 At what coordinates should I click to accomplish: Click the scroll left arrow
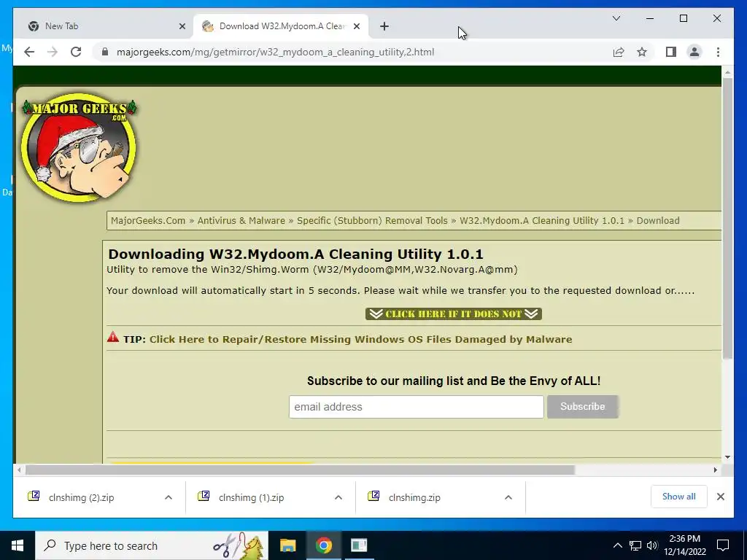click(19, 470)
